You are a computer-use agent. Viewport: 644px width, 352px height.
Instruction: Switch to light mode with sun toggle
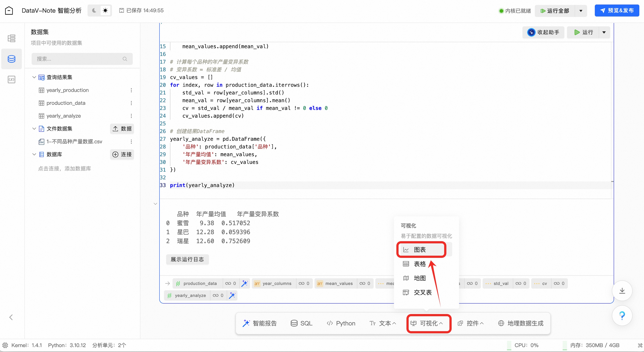(x=105, y=11)
